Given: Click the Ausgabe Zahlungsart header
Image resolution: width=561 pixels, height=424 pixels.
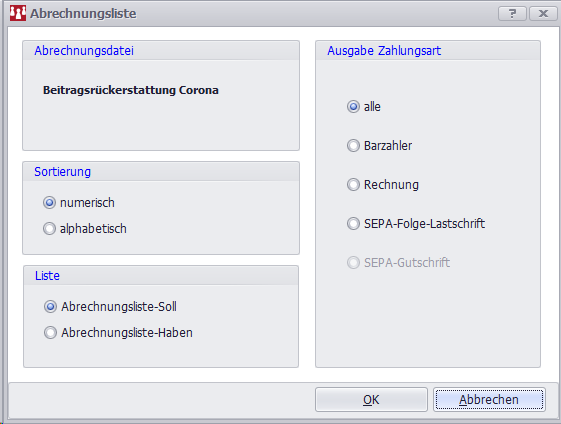Looking at the screenshot, I should coord(384,51).
